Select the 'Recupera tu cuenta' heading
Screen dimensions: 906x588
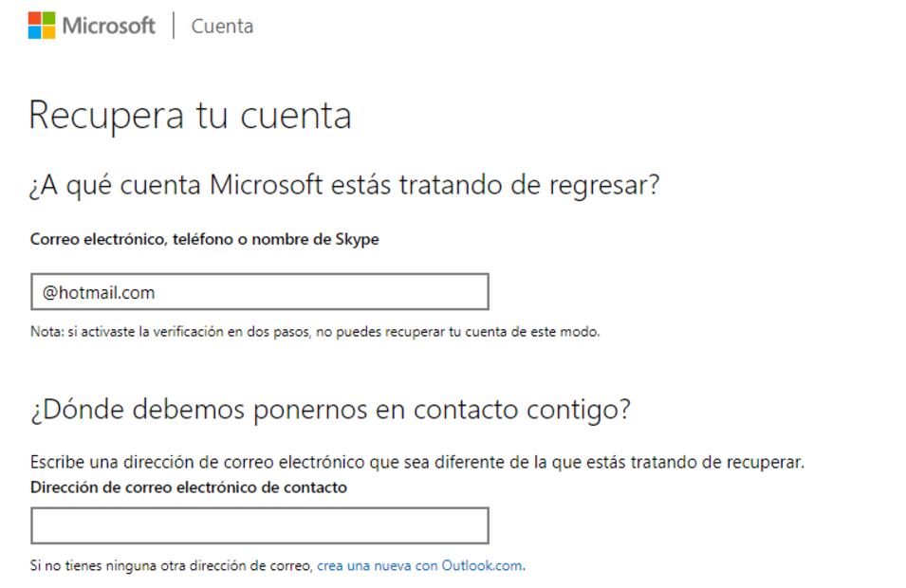[x=190, y=116]
